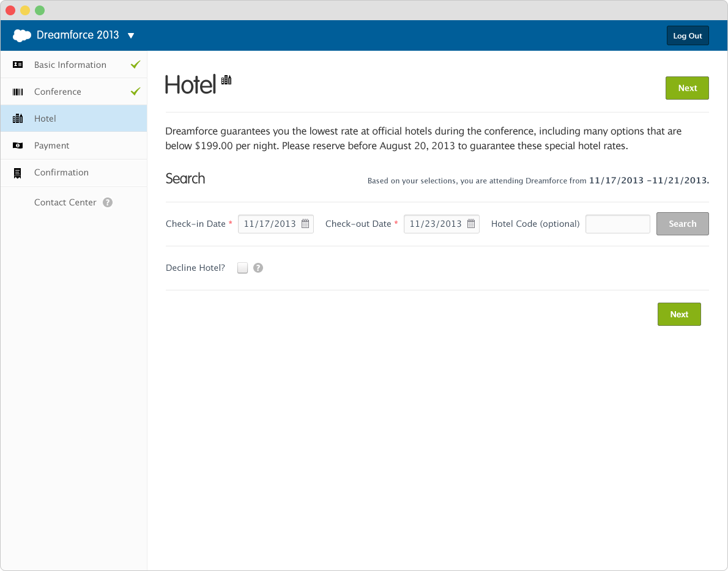Click the Check-in Date label
728x571 pixels.
pos(196,224)
